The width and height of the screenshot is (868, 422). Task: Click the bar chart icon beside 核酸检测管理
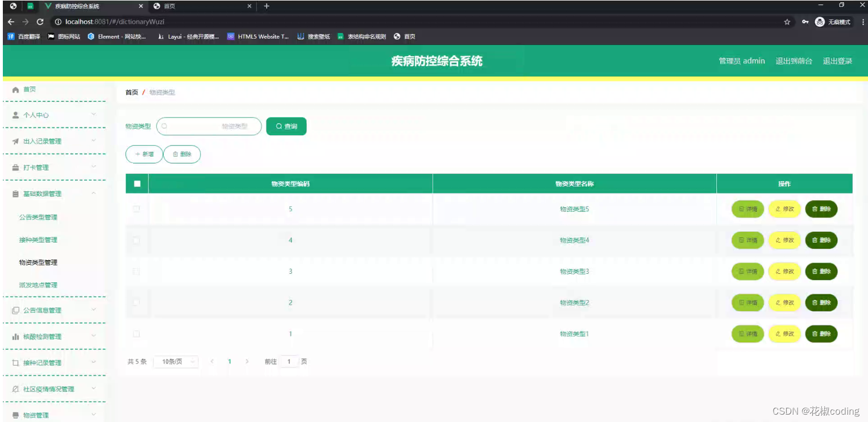click(x=16, y=337)
